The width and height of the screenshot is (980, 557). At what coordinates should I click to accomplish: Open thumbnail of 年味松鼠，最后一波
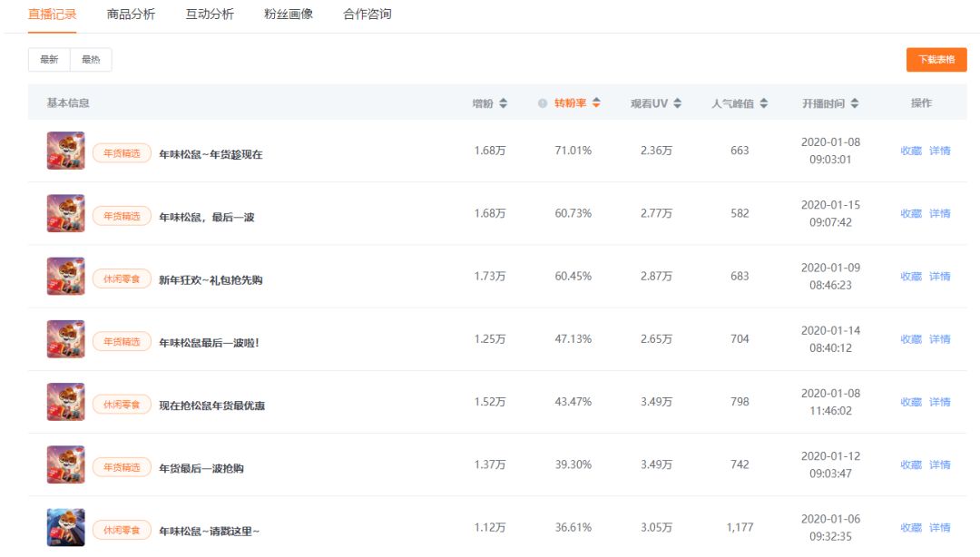pyautogui.click(x=65, y=213)
